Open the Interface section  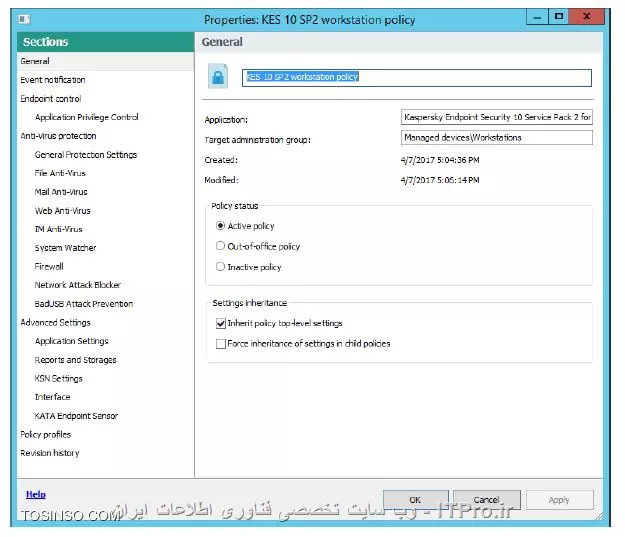(52, 397)
